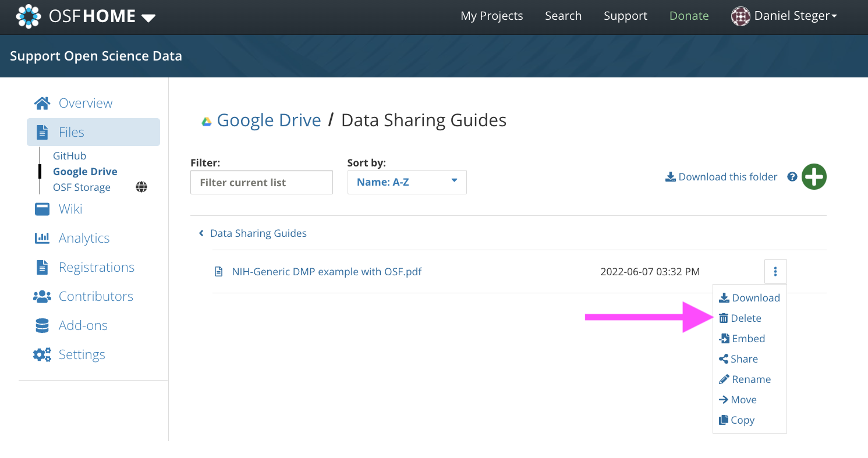Open My Projects in navbar

coord(491,16)
